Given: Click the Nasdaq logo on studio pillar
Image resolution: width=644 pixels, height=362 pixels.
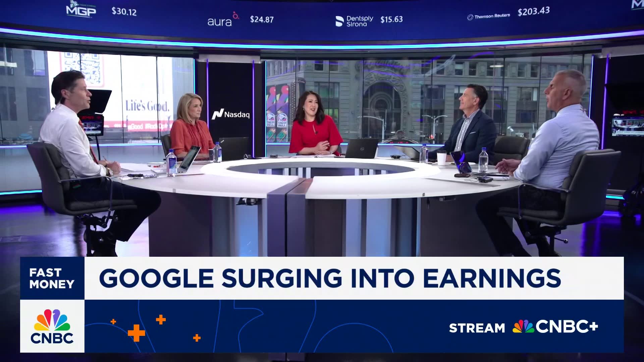Looking at the screenshot, I should tap(231, 114).
